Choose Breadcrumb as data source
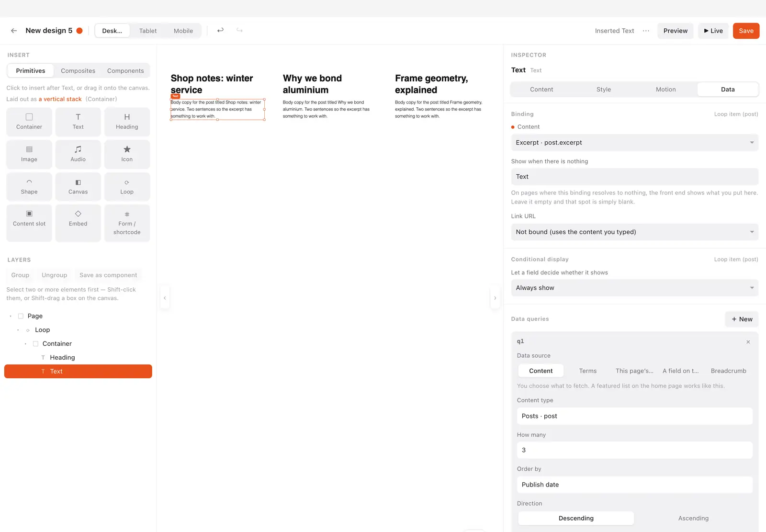This screenshot has width=766, height=532. [x=728, y=371]
